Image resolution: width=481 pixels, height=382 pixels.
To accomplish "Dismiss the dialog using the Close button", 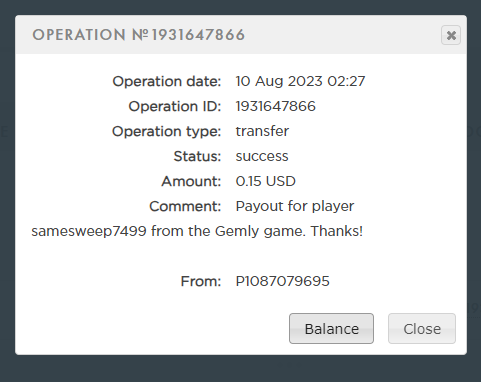I will (422, 329).
